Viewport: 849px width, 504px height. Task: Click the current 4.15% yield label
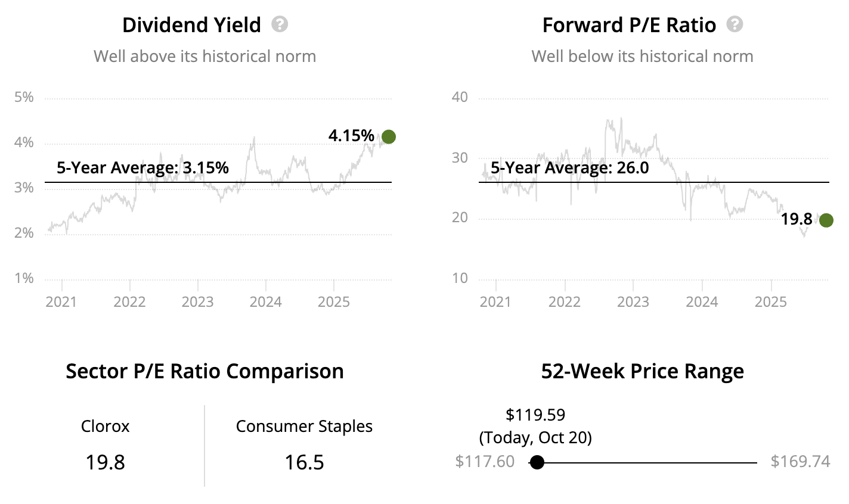351,136
